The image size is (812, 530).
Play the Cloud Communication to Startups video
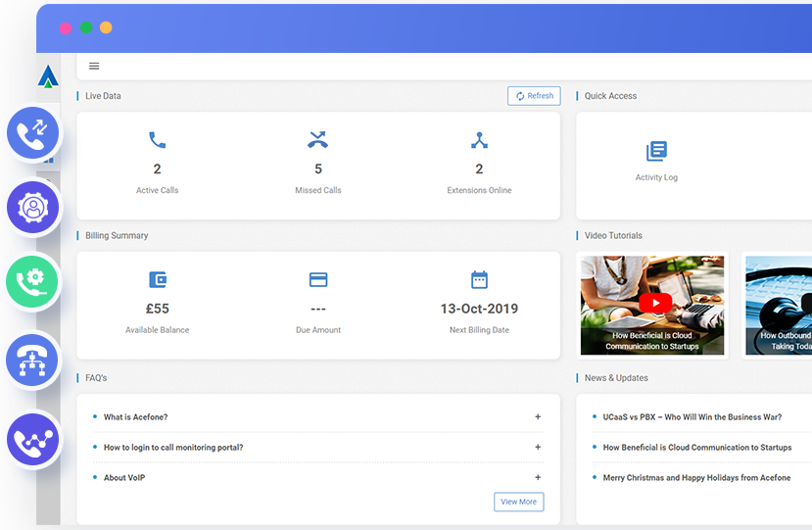(x=655, y=303)
